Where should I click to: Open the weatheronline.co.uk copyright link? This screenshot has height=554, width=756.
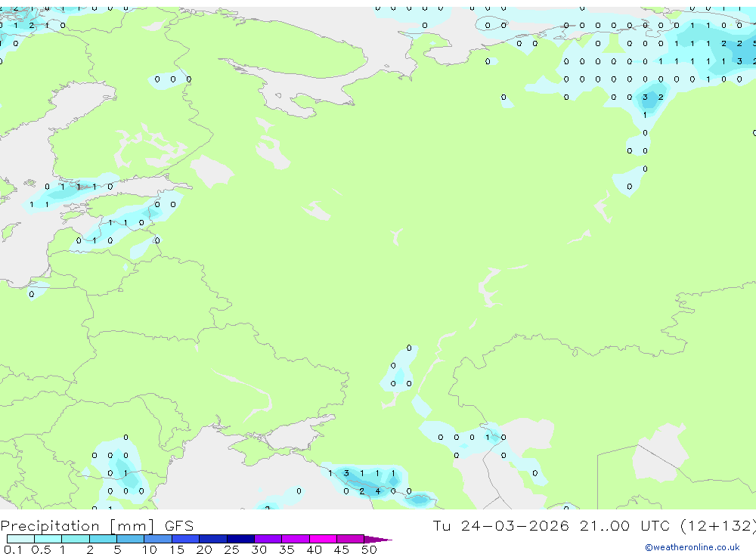[x=692, y=547]
